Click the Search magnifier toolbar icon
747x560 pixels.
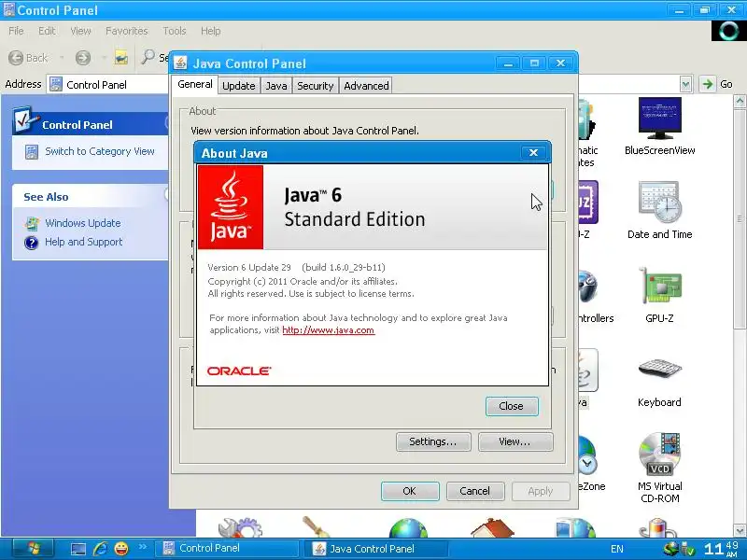tap(148, 57)
